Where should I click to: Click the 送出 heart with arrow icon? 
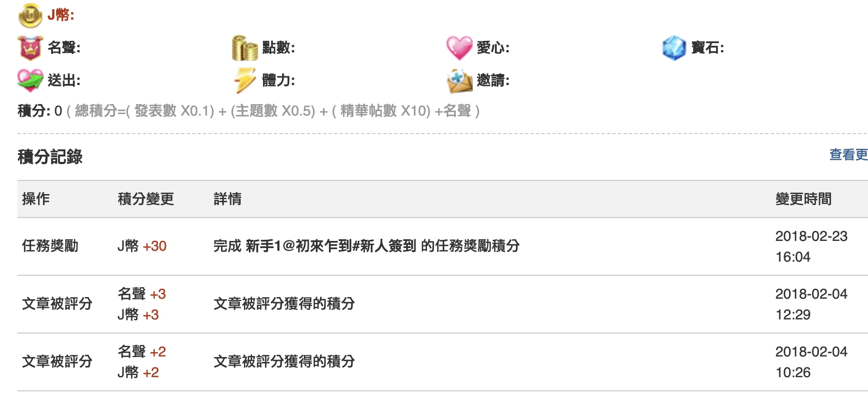(30, 81)
